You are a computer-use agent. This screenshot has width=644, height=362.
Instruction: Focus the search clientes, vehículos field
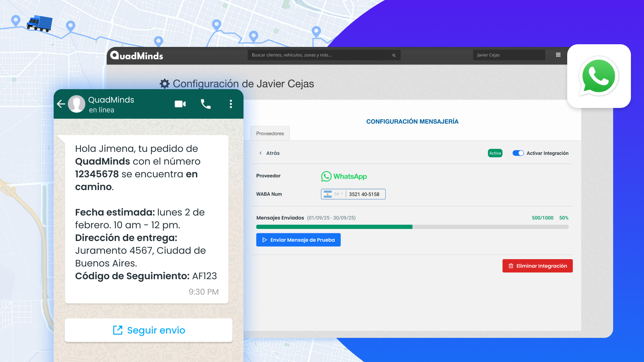(x=324, y=55)
